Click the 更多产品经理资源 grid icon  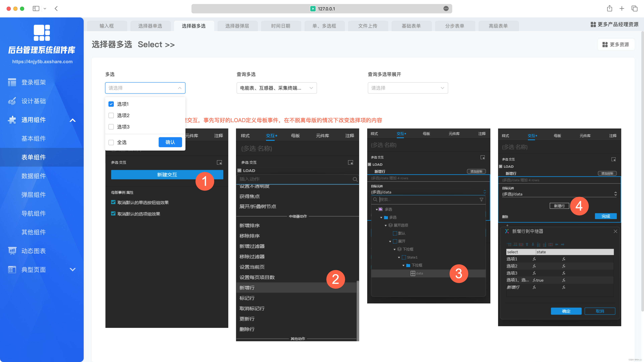(x=593, y=24)
